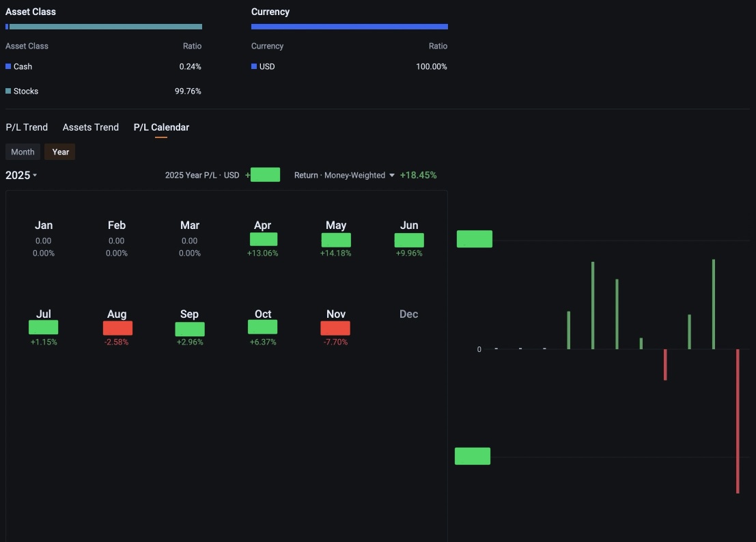
Task: Click the Jun +9.96% month cell
Action: point(409,239)
